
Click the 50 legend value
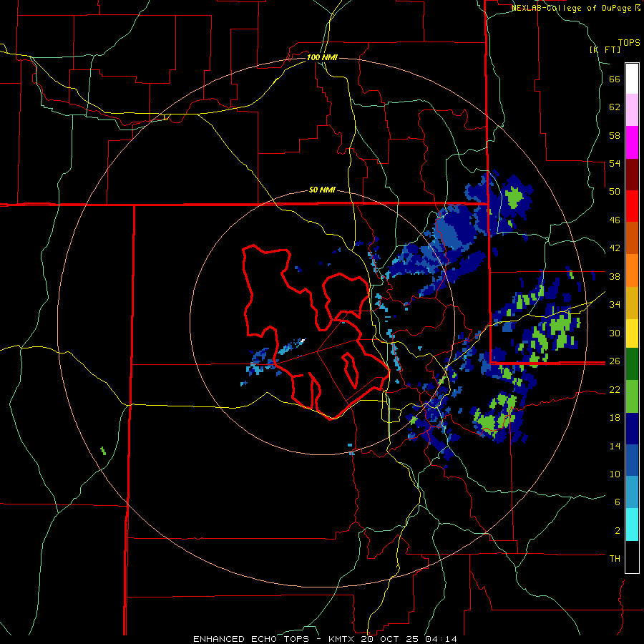click(x=615, y=192)
